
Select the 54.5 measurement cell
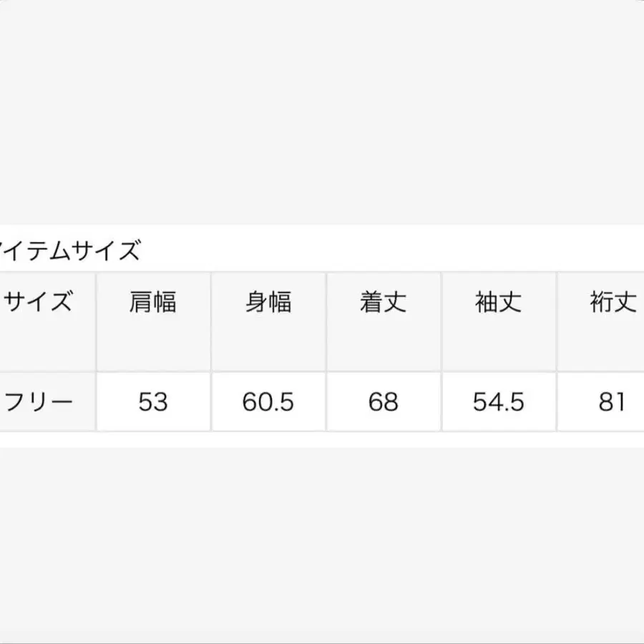click(498, 402)
